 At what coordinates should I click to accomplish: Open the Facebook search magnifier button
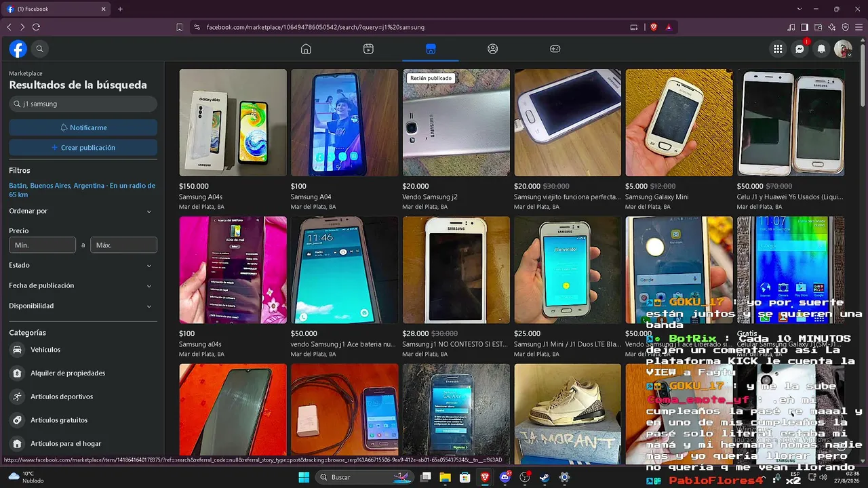click(x=40, y=49)
